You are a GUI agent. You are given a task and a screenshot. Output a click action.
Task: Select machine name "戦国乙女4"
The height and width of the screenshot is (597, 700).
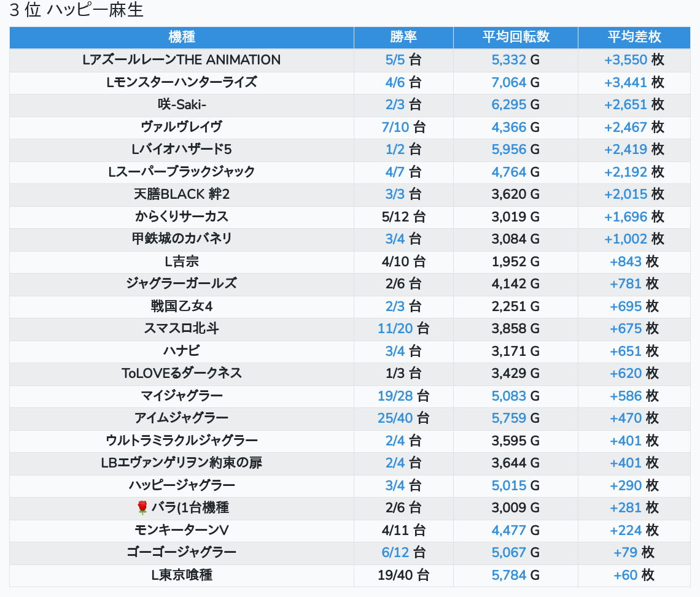182,306
